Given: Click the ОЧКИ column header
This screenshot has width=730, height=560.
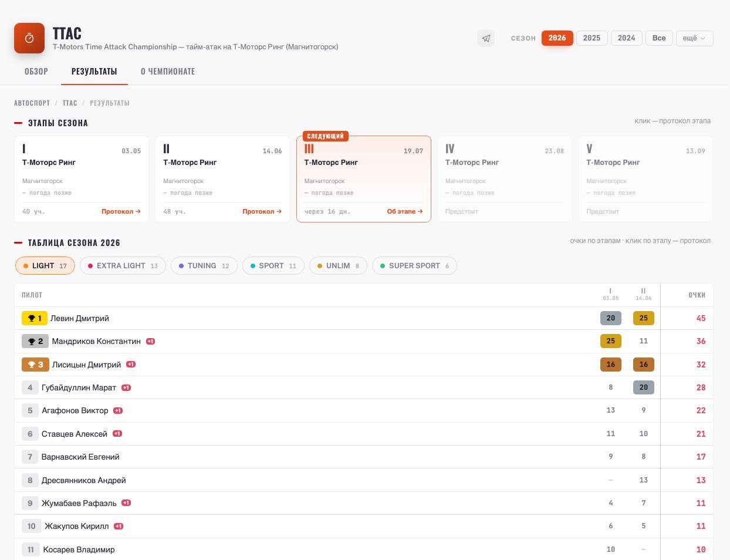Looking at the screenshot, I should click(x=697, y=295).
